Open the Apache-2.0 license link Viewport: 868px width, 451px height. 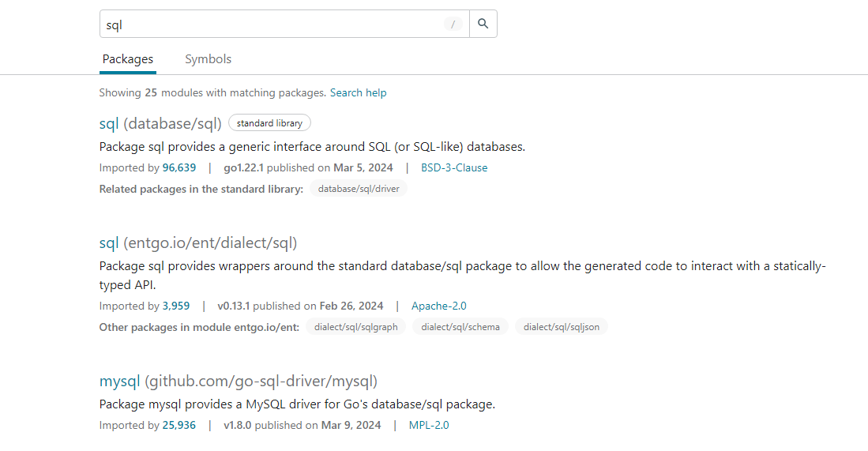coord(439,306)
